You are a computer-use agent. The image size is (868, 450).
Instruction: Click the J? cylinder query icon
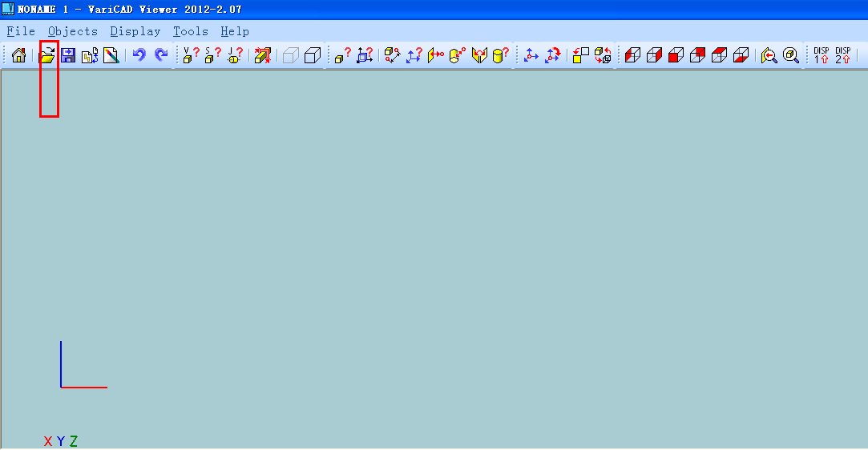[235, 55]
